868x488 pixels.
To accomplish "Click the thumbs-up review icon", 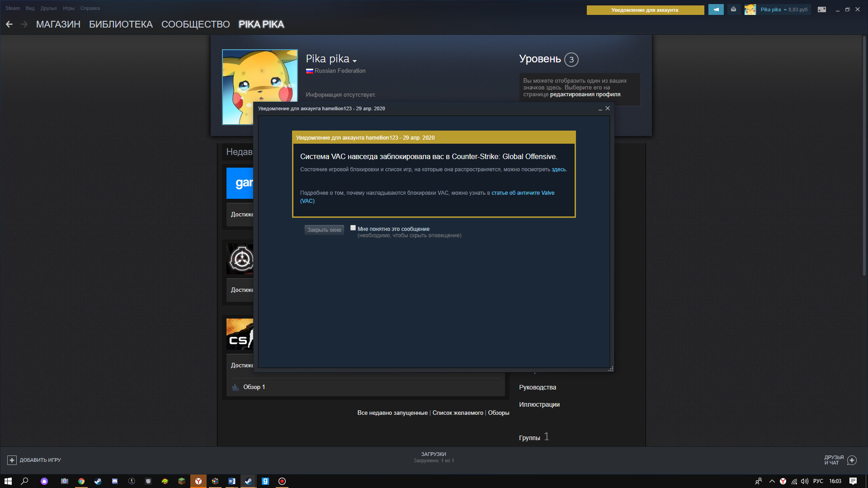I will (235, 387).
